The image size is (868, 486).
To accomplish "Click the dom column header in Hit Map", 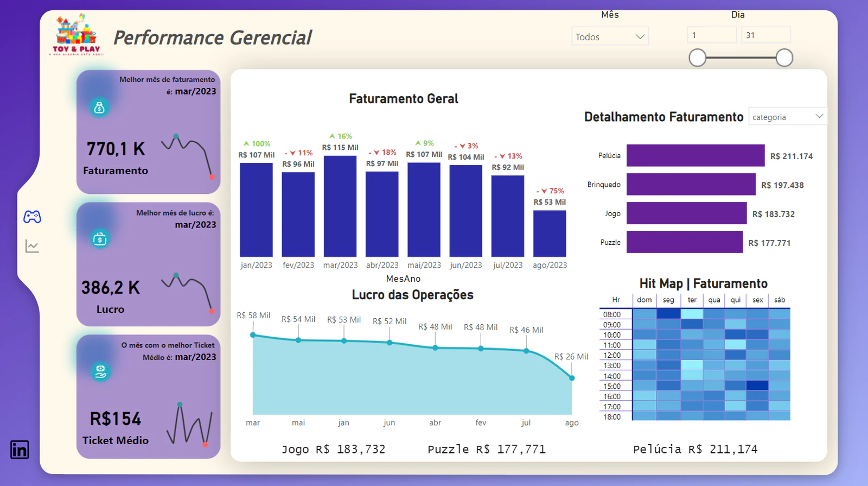I will [x=644, y=300].
